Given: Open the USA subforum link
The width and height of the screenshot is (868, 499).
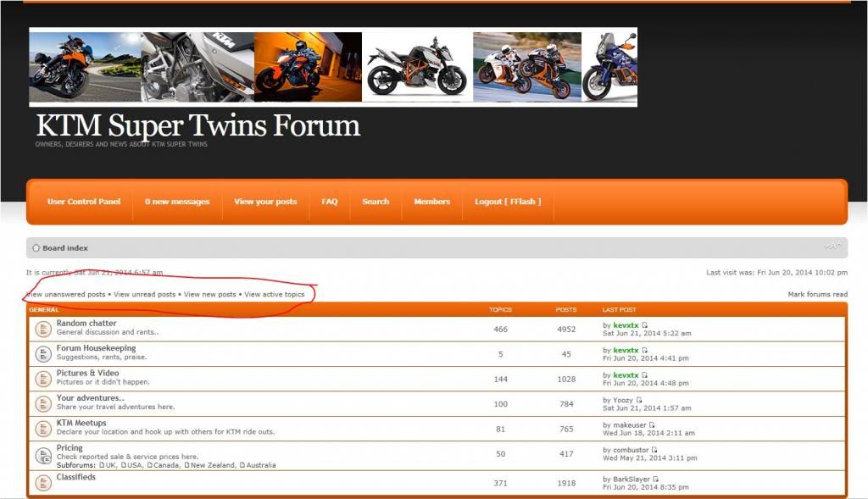Looking at the screenshot, I should [135, 465].
